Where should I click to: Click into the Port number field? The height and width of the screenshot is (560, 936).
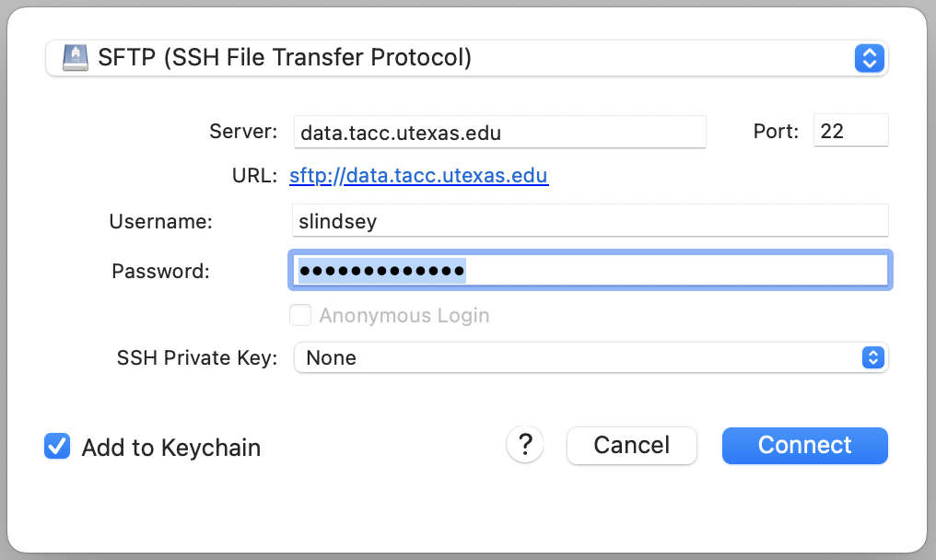click(850, 132)
